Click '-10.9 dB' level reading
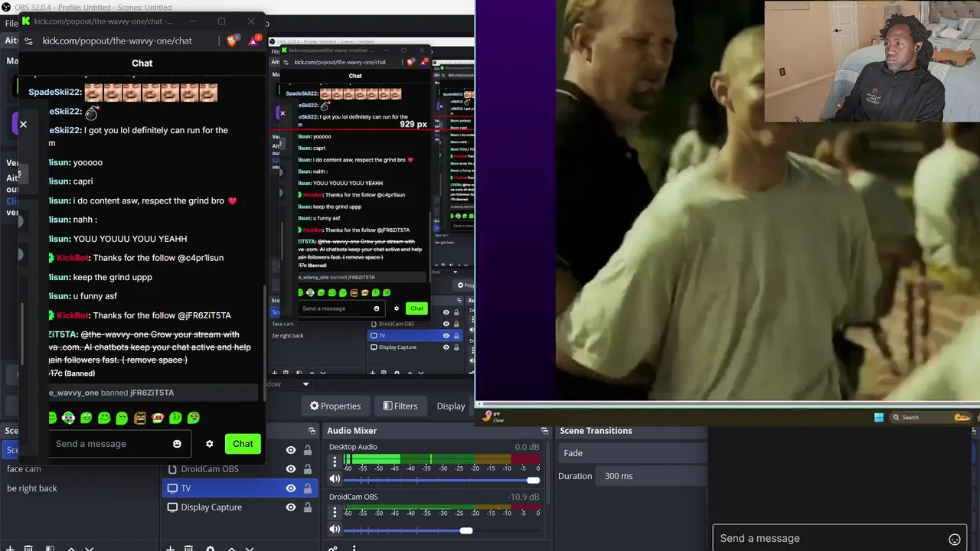 point(524,497)
